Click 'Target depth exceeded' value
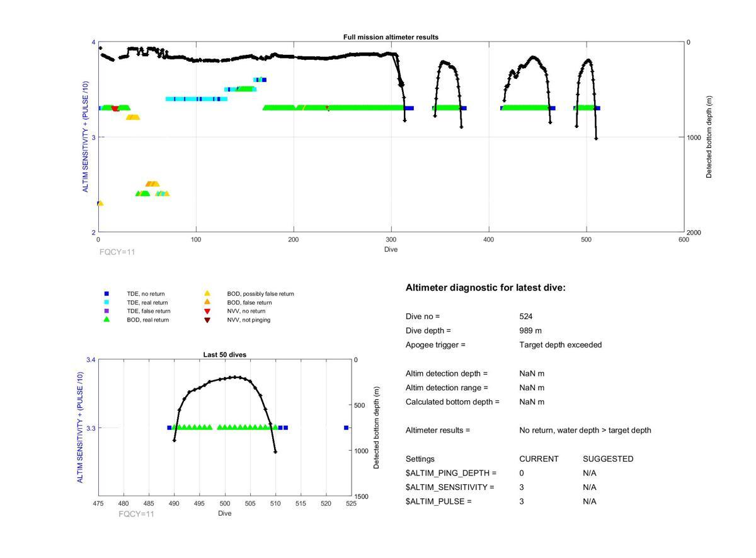 [x=561, y=345]
